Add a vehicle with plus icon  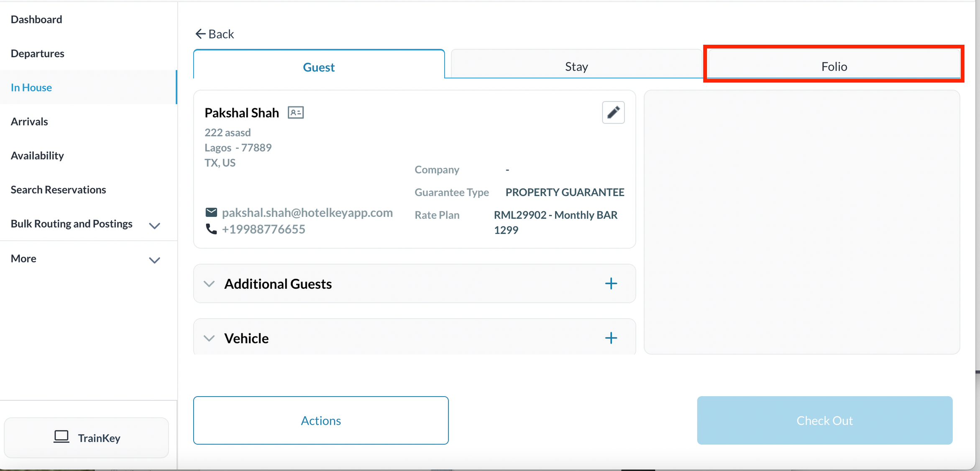[x=611, y=338]
